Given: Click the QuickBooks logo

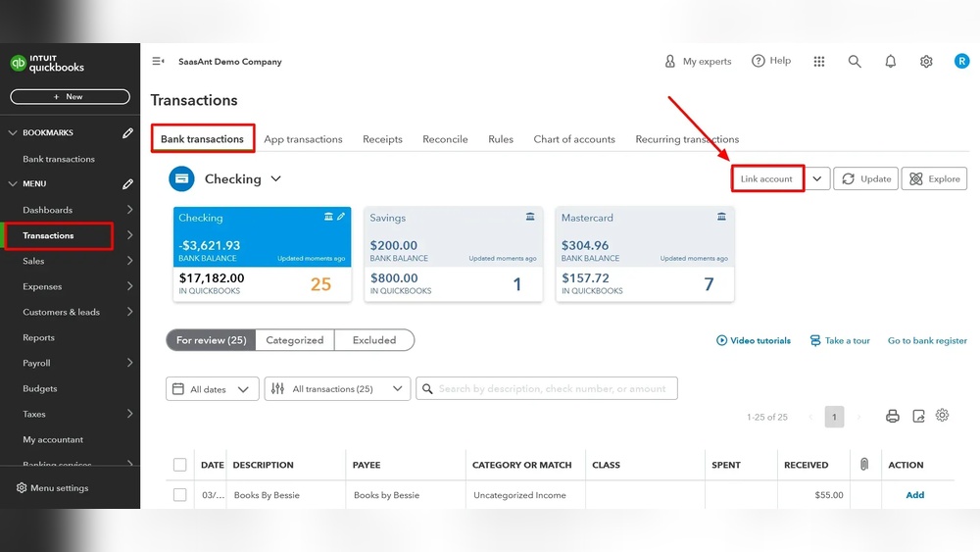Looking at the screenshot, I should pyautogui.click(x=47, y=63).
